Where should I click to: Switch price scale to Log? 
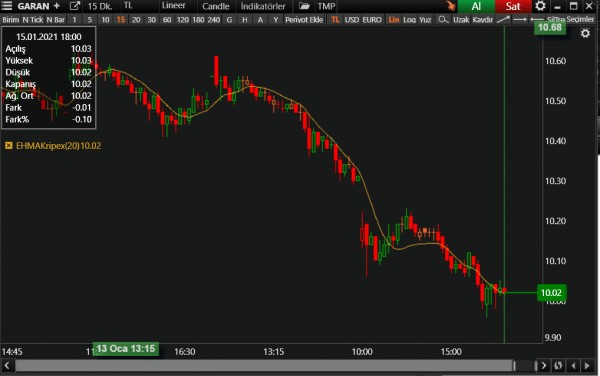[409, 20]
